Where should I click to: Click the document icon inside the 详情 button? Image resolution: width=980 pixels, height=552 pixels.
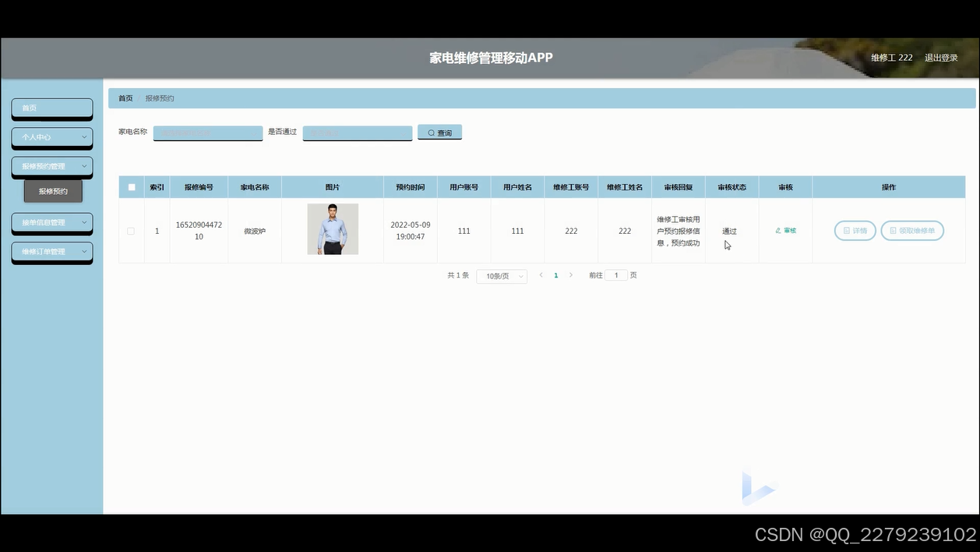[x=845, y=230]
